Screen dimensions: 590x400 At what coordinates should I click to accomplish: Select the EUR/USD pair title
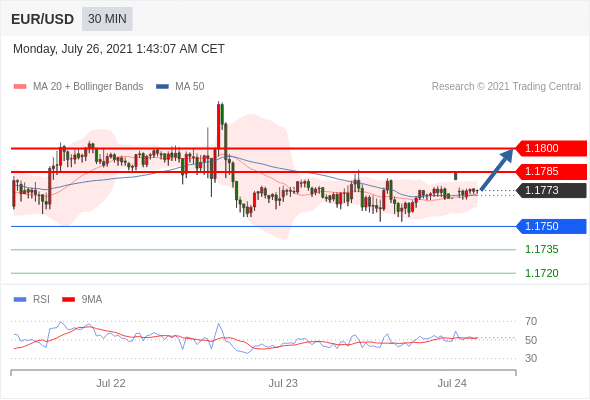(x=43, y=19)
